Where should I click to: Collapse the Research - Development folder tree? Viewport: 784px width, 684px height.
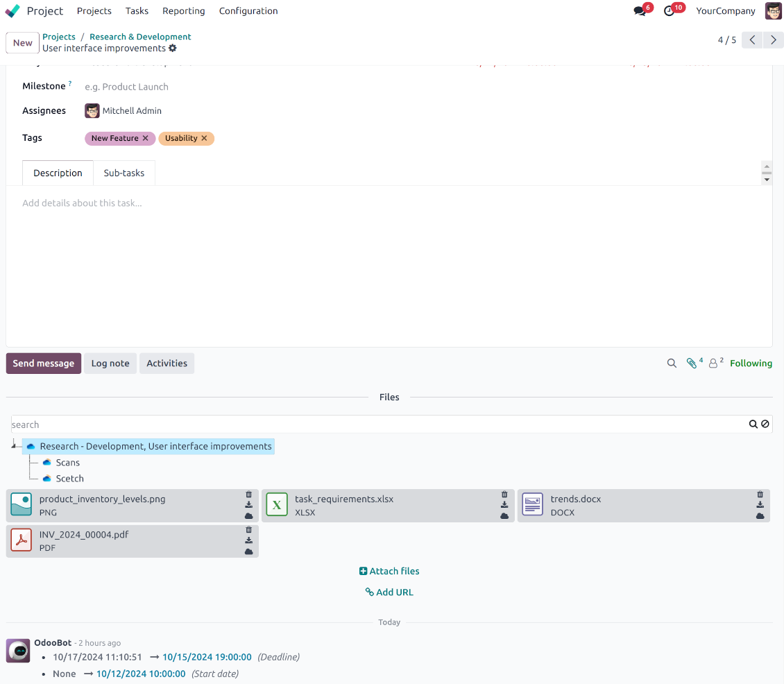(x=15, y=445)
